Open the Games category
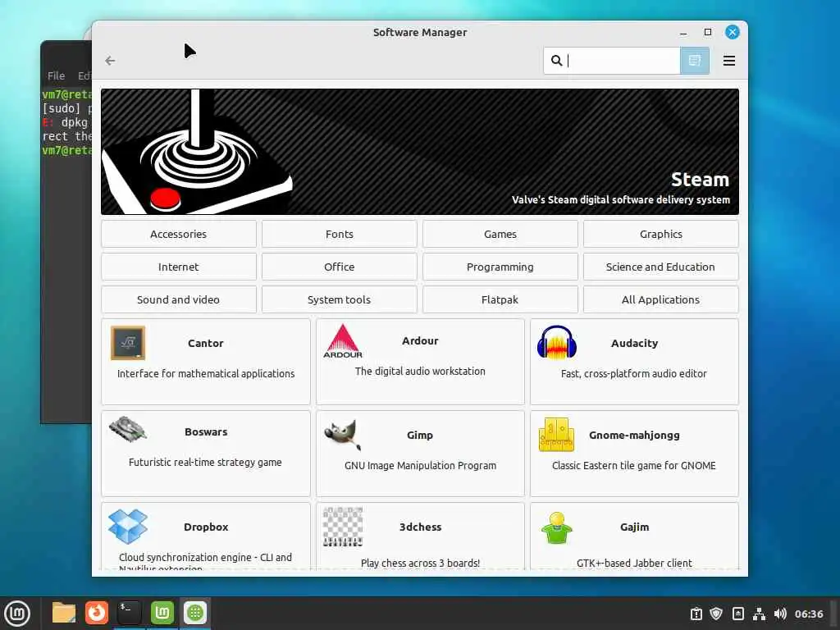 (500, 234)
